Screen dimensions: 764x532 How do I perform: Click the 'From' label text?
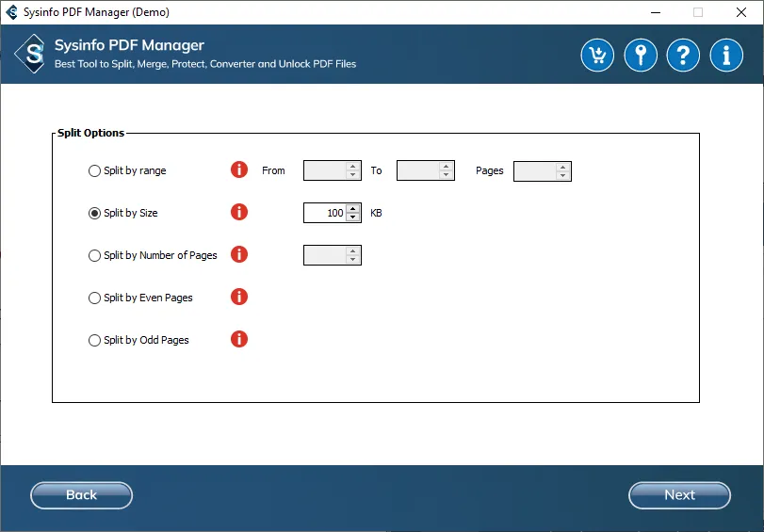pyautogui.click(x=273, y=170)
